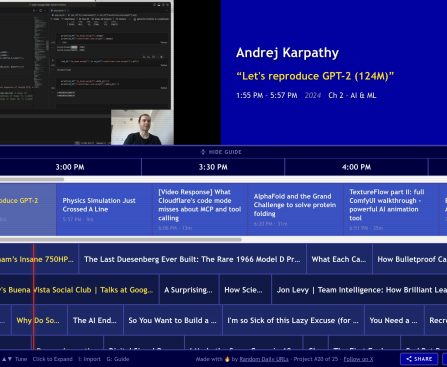Click the Andrej Karpathy channel title
This screenshot has width=447, height=367.
point(287,53)
